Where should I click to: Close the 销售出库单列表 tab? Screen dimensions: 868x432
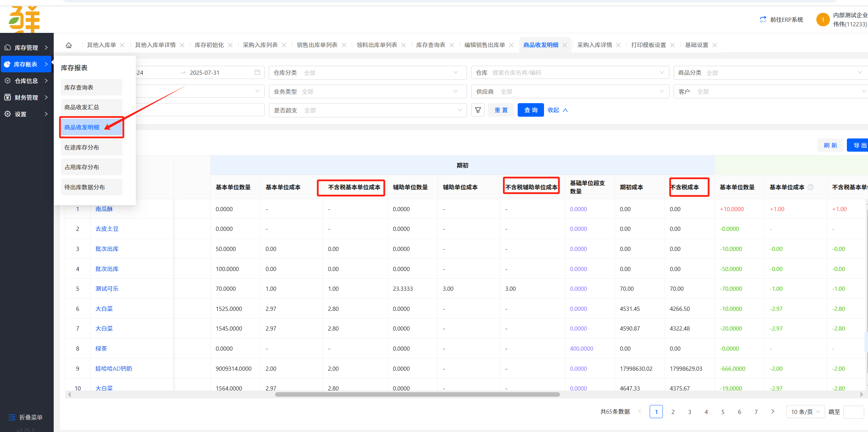(x=344, y=45)
